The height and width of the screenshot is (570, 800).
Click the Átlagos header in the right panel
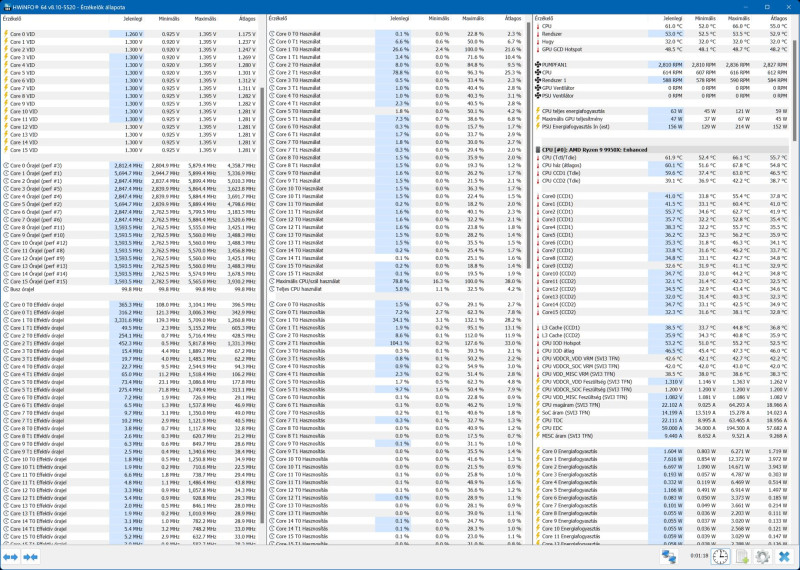pos(779,18)
